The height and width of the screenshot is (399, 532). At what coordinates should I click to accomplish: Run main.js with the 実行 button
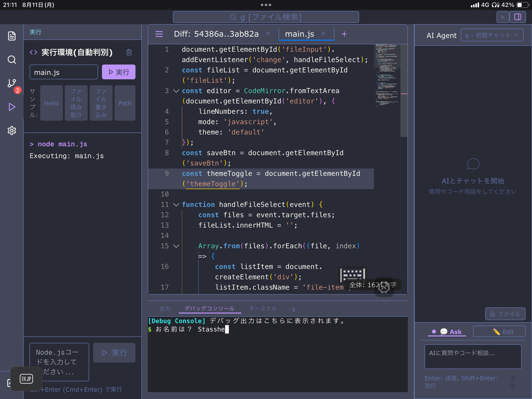click(x=118, y=72)
